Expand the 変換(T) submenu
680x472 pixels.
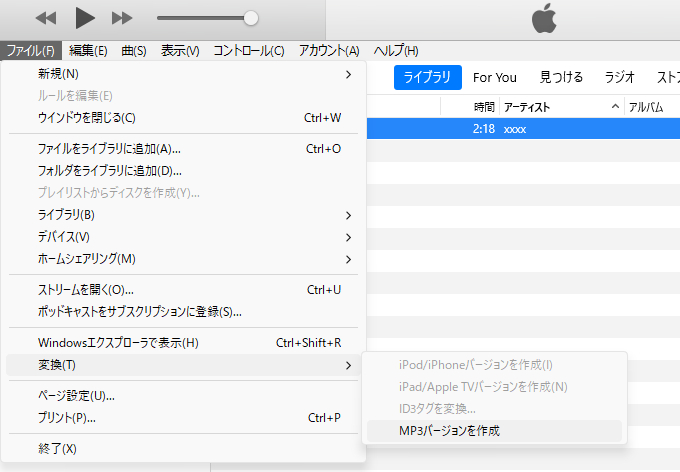click(183, 365)
